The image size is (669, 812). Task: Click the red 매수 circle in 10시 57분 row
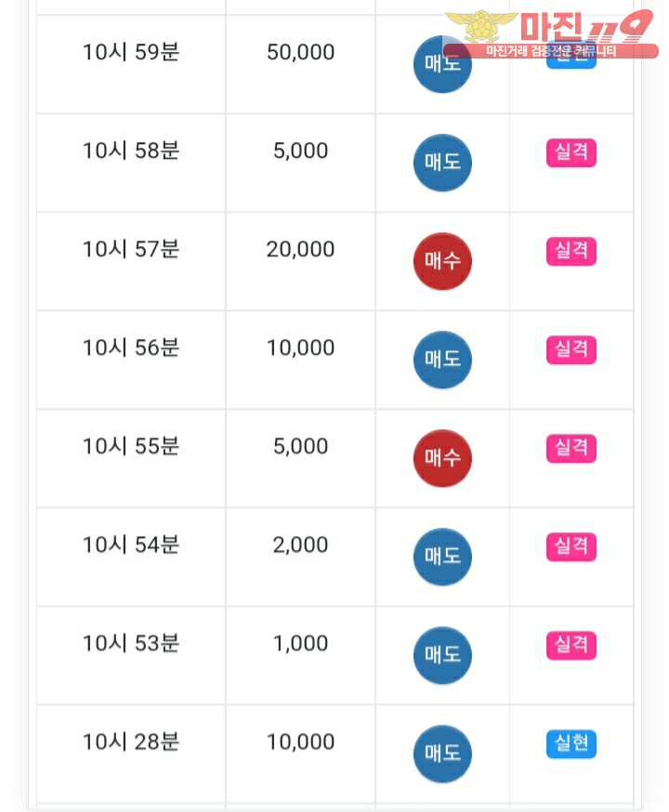click(x=442, y=261)
